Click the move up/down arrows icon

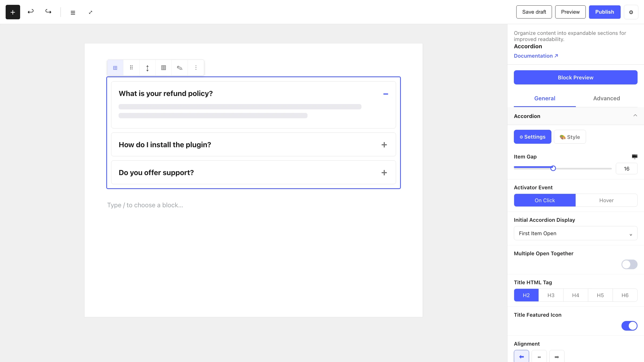click(x=147, y=68)
